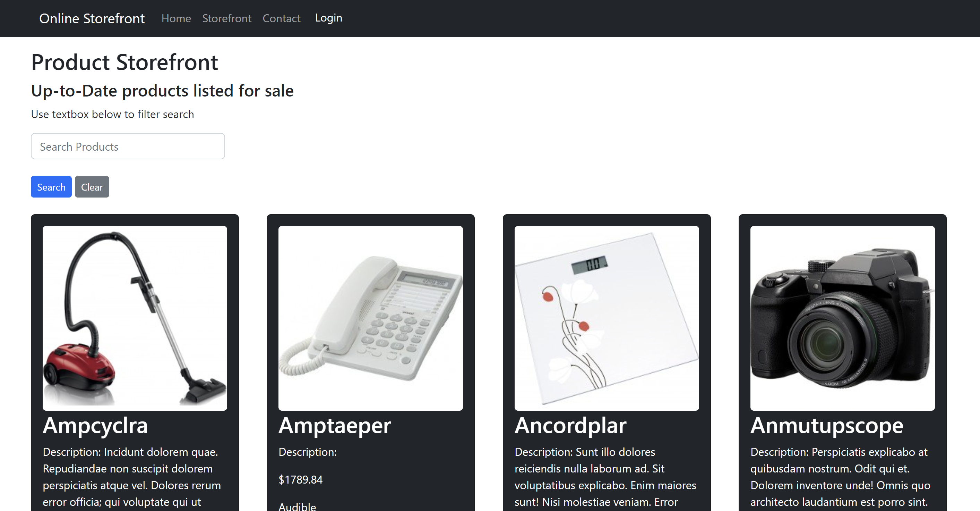Click the Online Storefront brand title
Viewport: 980px width, 511px height.
[x=92, y=18]
